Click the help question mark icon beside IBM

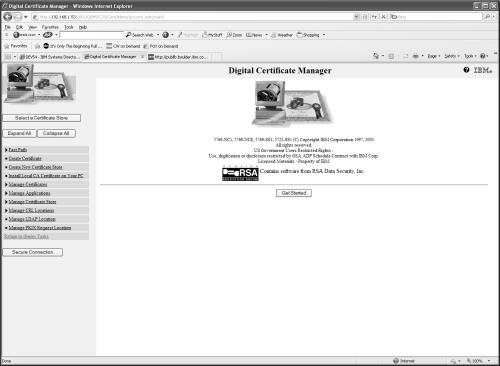[x=466, y=70]
